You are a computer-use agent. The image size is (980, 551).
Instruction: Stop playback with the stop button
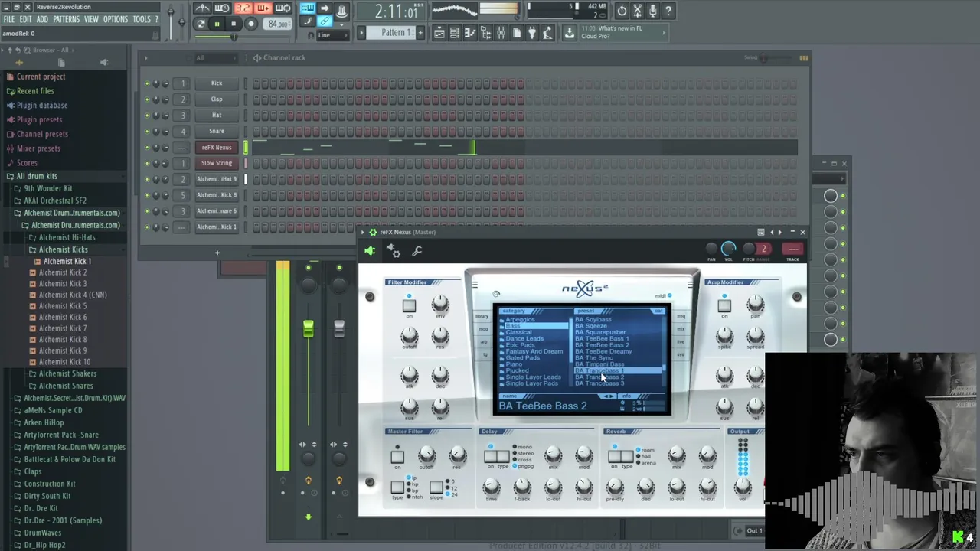(x=234, y=24)
